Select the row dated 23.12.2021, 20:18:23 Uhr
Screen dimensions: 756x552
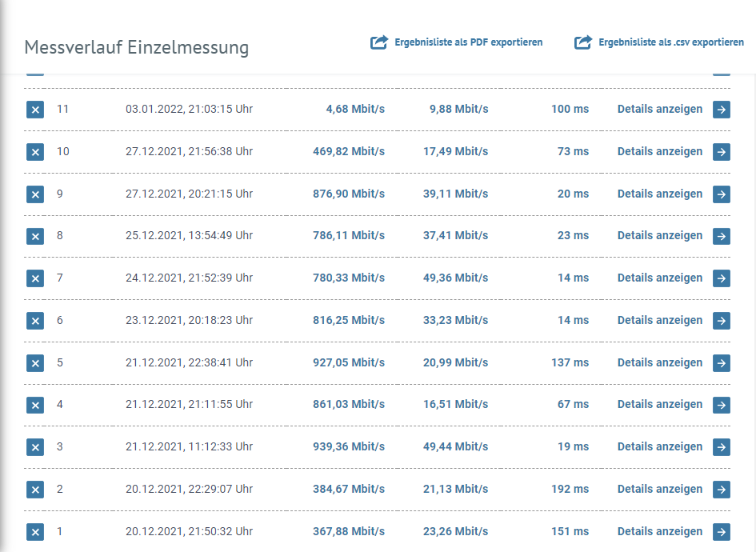click(189, 321)
